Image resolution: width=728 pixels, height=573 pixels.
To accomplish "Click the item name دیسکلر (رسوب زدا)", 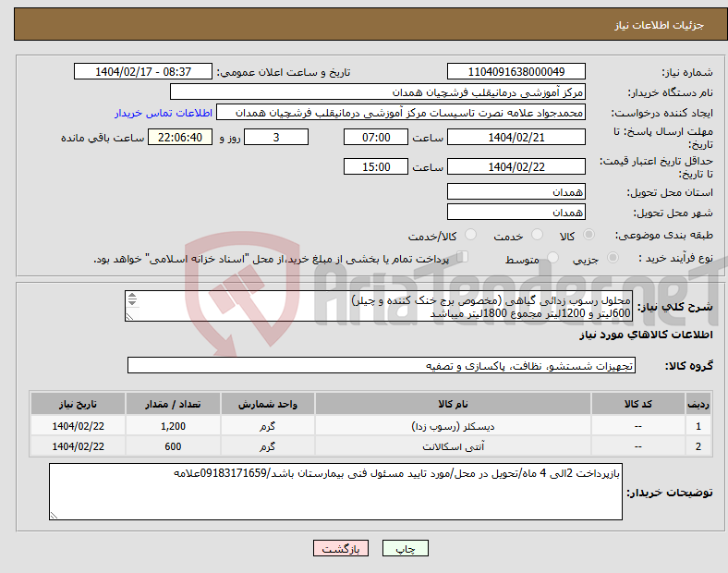I will 453,426.
